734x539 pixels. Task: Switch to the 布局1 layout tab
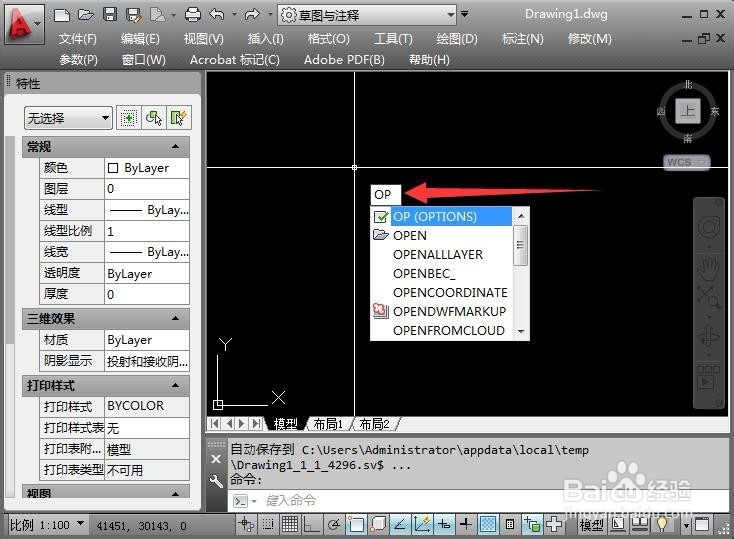(x=328, y=424)
